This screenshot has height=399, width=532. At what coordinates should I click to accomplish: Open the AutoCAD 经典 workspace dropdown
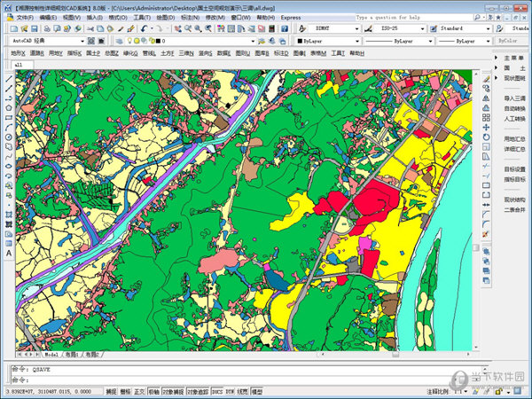[82, 41]
